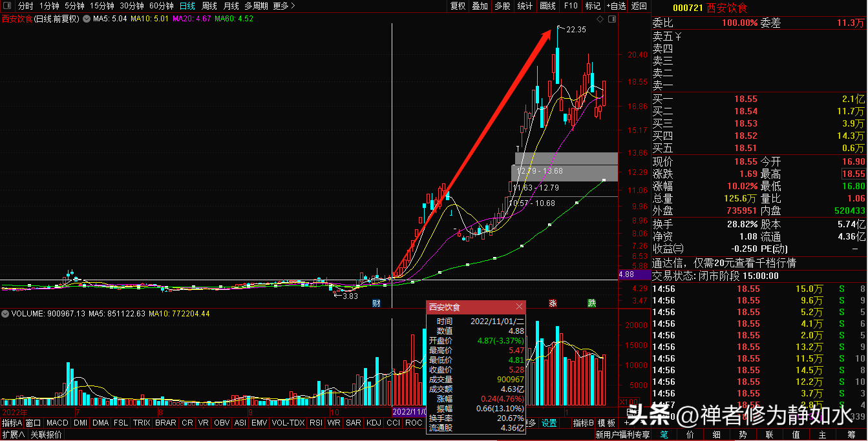Click the red 涨 marker on the chart
Viewport: 868px width, 441px height.
pos(553,303)
